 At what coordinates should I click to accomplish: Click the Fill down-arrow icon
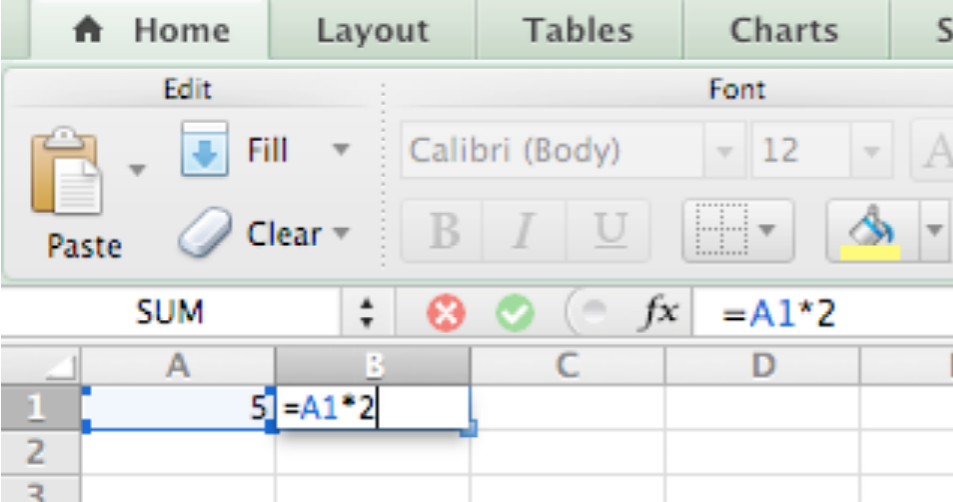pyautogui.click(x=204, y=149)
